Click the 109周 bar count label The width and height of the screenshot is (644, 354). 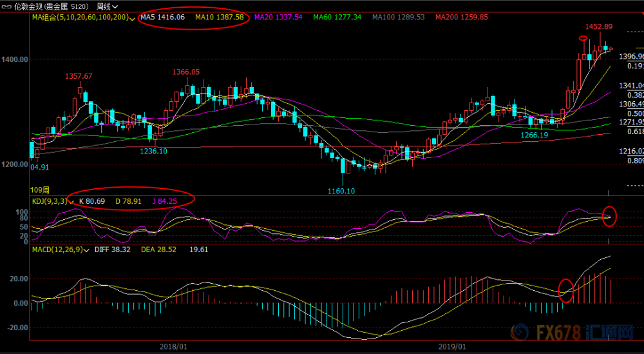pos(40,190)
